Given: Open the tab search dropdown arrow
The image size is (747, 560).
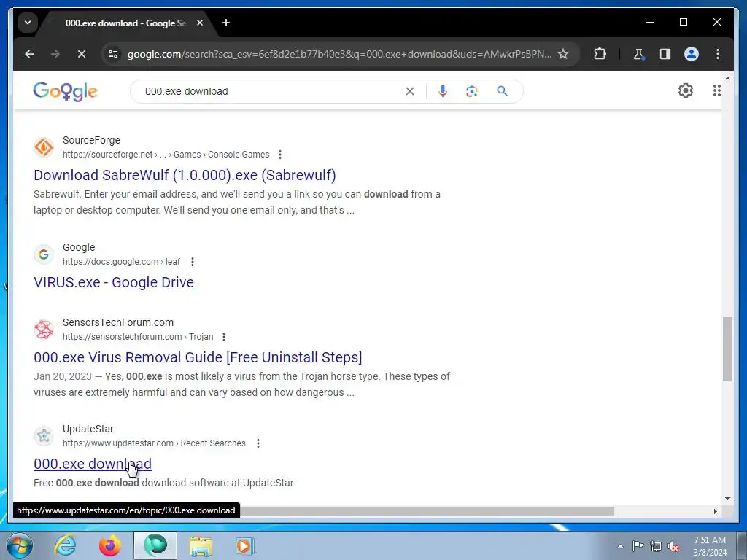Looking at the screenshot, I should point(28,23).
